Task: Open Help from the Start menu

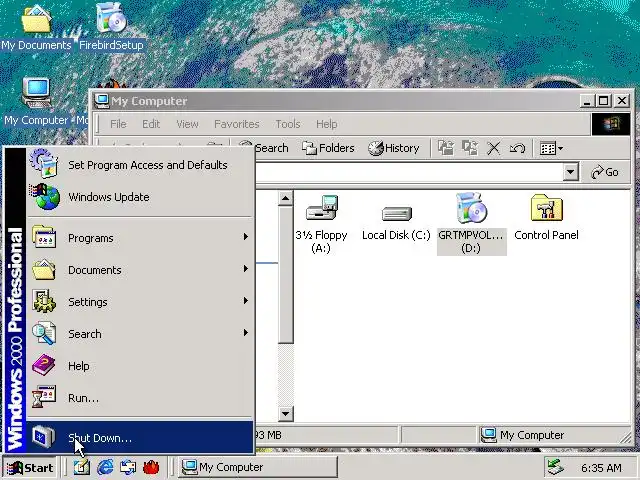Action: point(140,366)
